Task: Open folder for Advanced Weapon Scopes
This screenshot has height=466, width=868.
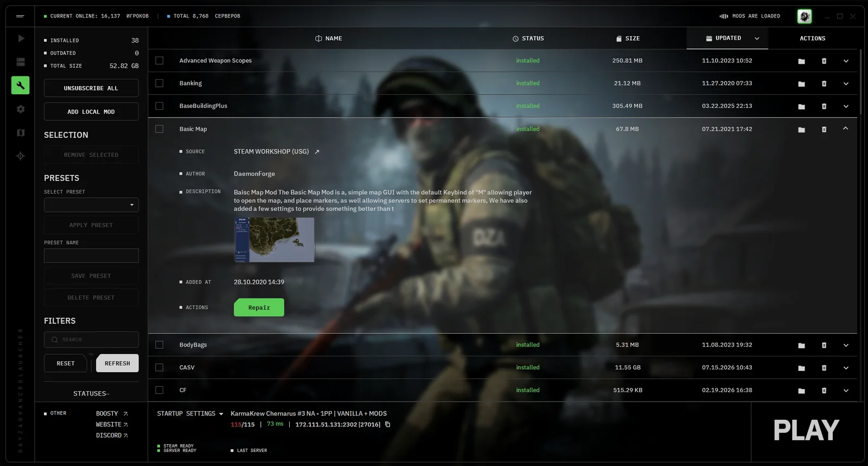Action: click(x=801, y=61)
